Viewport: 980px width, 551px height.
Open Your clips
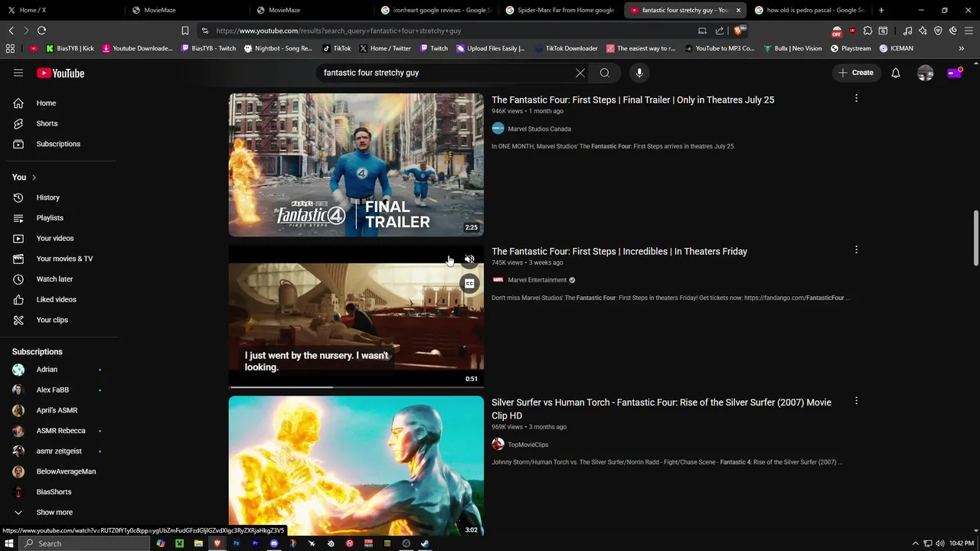(52, 320)
